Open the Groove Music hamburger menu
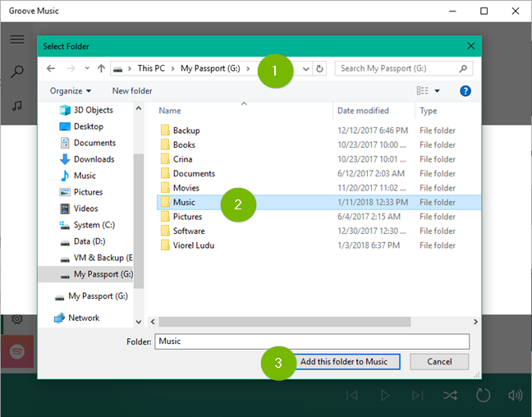Screen dimensions: 532x417 click(x=17, y=39)
